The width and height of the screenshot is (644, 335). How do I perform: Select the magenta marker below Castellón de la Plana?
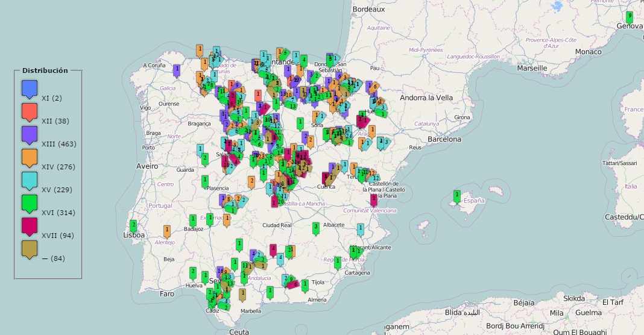click(374, 200)
